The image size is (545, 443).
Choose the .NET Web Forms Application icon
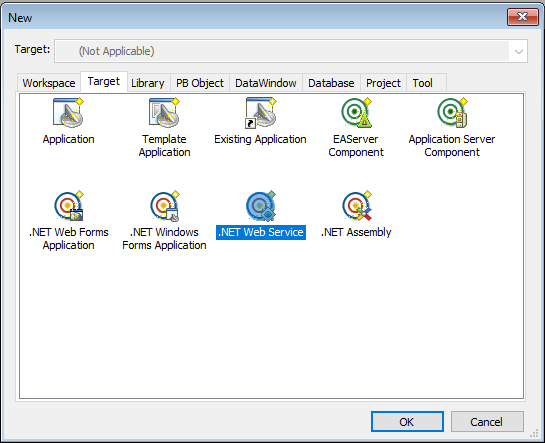(x=68, y=206)
